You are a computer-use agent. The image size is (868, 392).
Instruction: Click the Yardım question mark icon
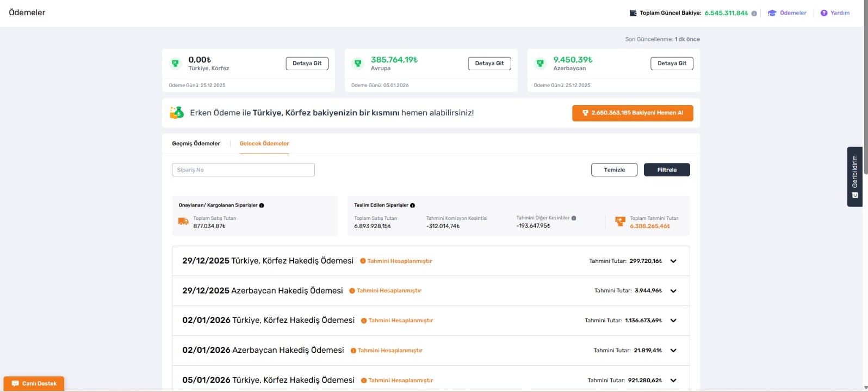point(824,13)
